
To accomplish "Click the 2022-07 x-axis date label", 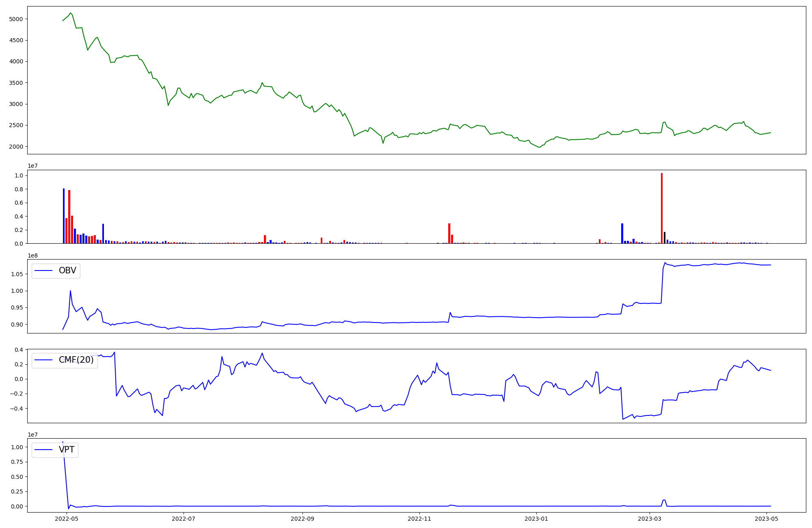I will pos(184,519).
